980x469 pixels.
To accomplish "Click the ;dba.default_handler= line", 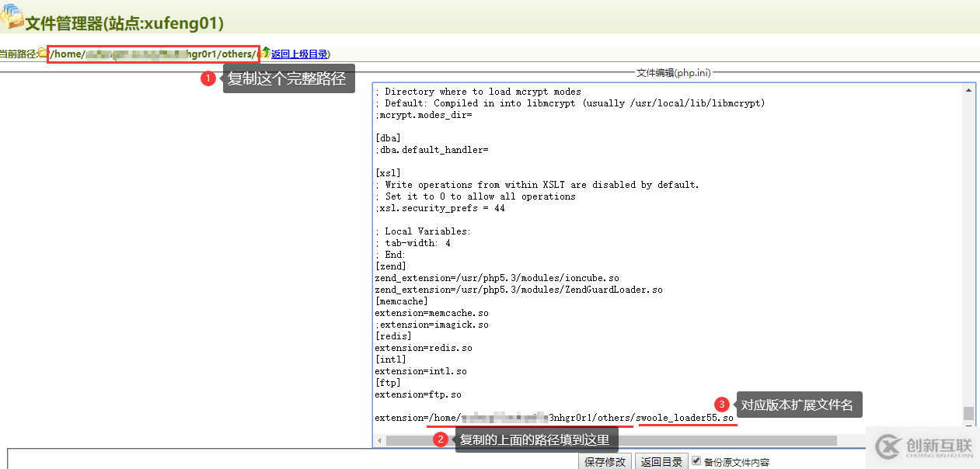I will [431, 150].
